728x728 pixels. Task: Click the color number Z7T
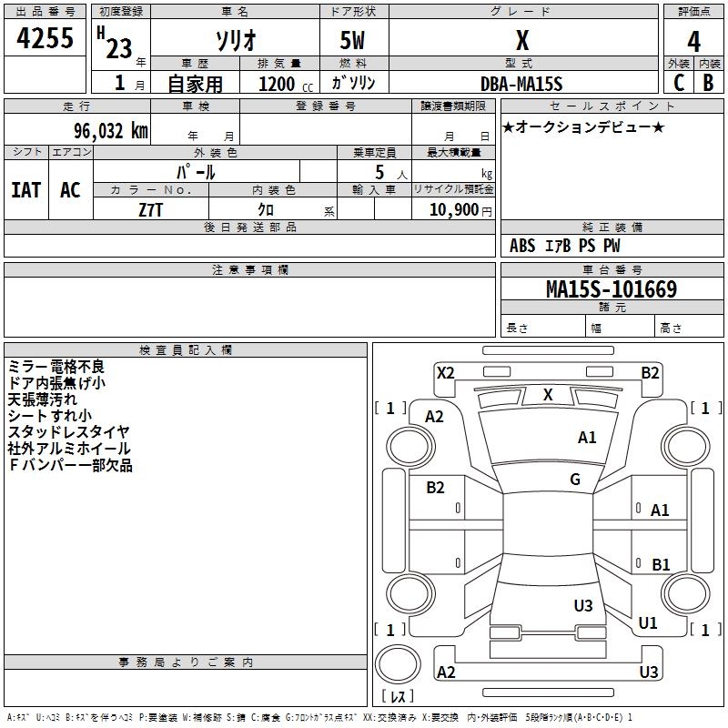150,210
